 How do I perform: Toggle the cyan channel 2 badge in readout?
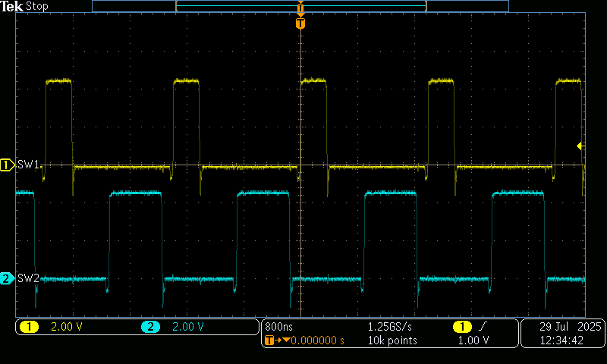(150, 327)
